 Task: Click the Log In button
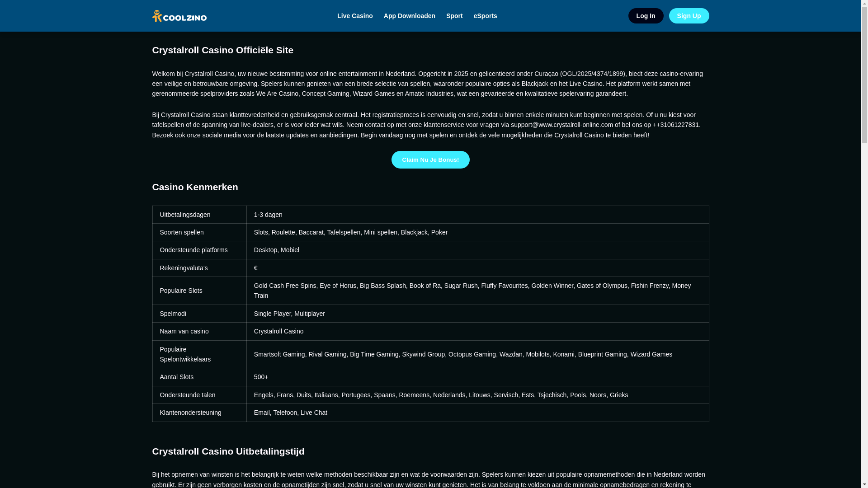646,16
